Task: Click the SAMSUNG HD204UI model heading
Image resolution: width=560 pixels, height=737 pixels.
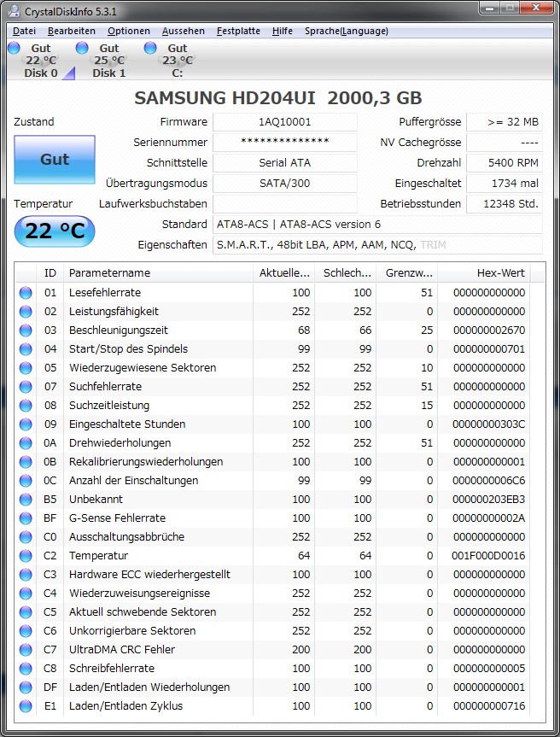Action: coord(278,98)
